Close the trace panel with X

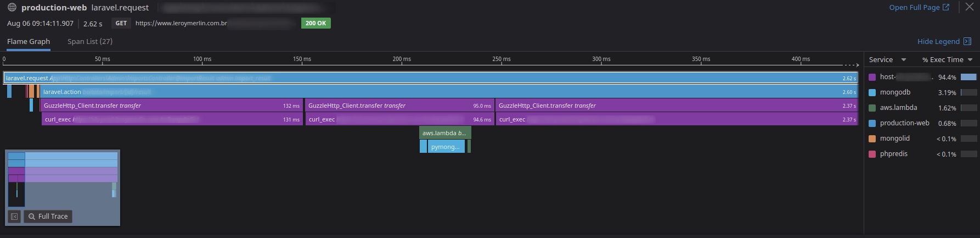970,7
